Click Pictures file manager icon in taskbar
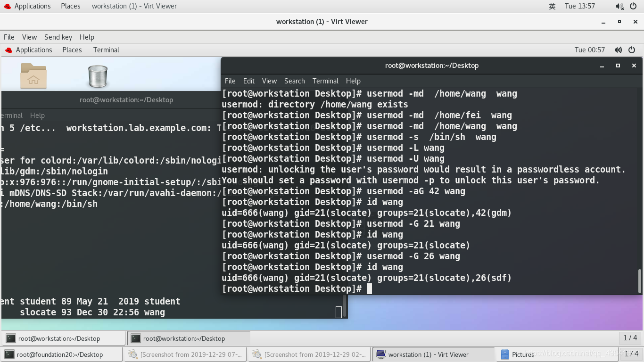This screenshot has width=644, height=362. (x=505, y=354)
